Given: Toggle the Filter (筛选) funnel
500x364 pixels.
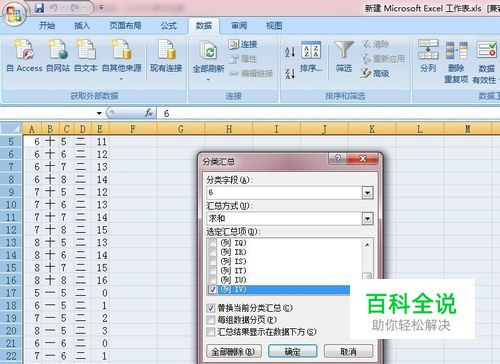Looking at the screenshot, I should (344, 57).
